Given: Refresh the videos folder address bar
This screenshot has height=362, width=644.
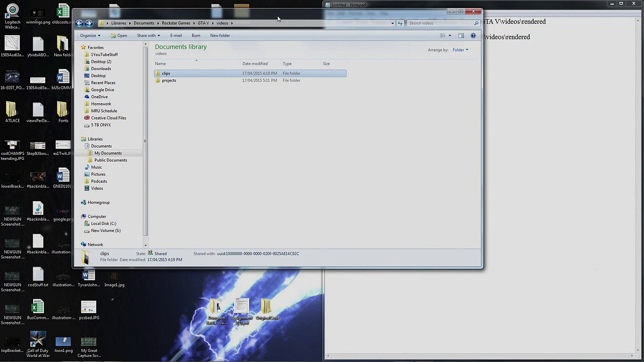Looking at the screenshot, I should (x=400, y=23).
